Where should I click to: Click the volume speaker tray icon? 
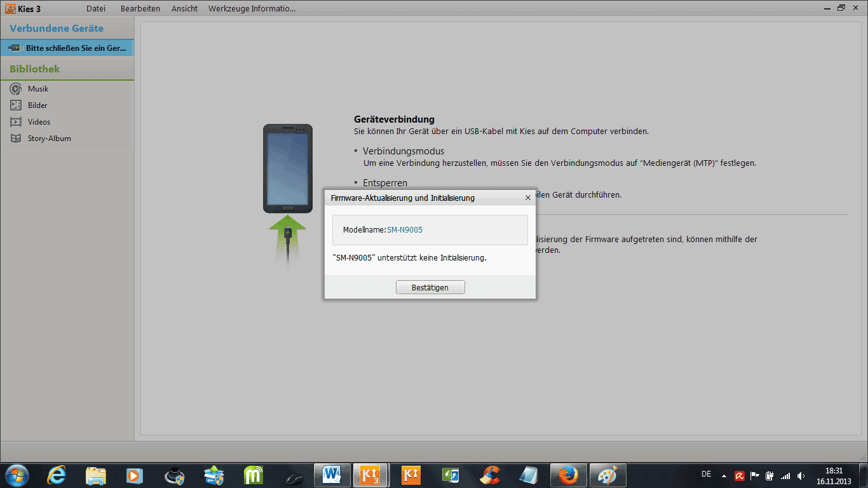click(x=801, y=475)
